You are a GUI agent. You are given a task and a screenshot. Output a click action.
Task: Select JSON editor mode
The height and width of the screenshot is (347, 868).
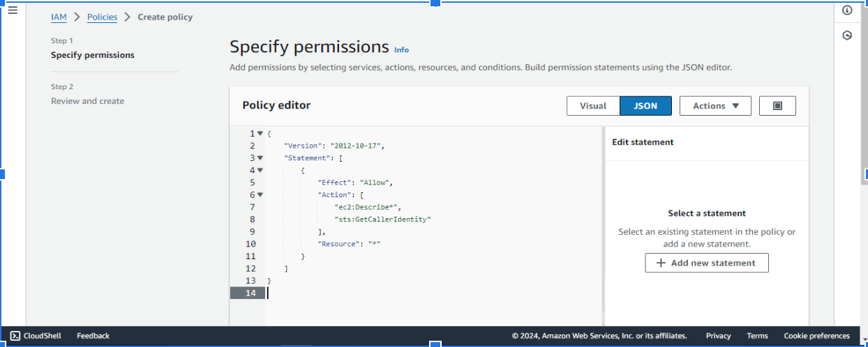(645, 106)
